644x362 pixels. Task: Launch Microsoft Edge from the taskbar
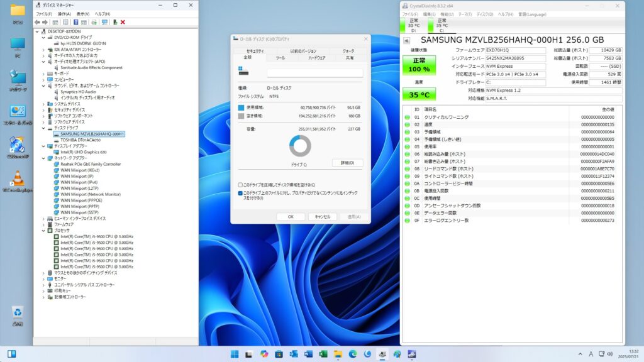click(x=353, y=354)
